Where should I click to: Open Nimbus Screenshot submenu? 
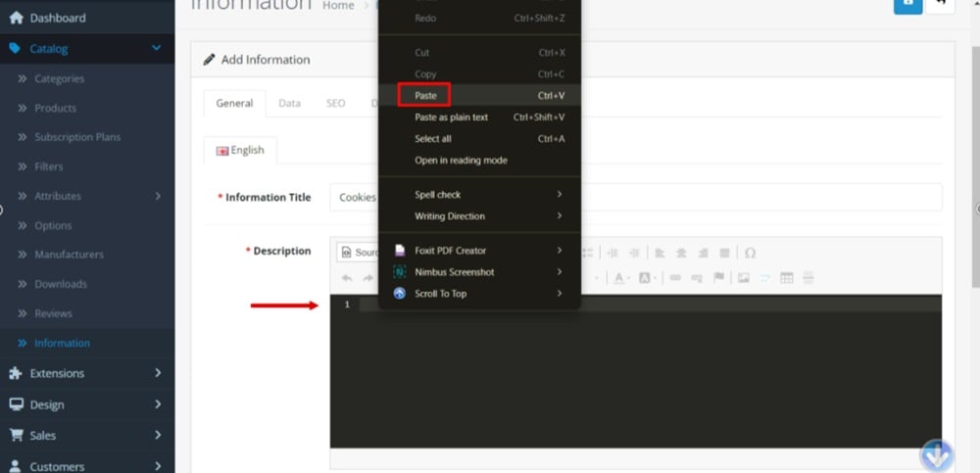pos(480,272)
